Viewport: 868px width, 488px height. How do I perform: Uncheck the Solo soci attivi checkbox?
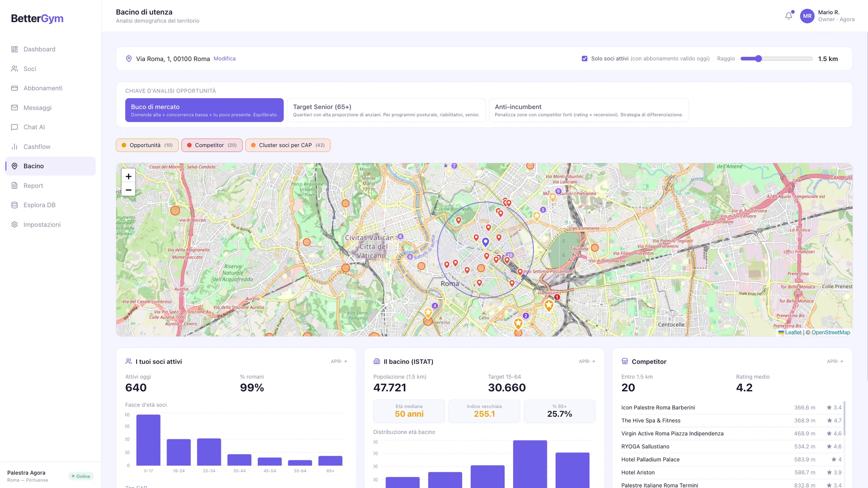click(x=585, y=59)
